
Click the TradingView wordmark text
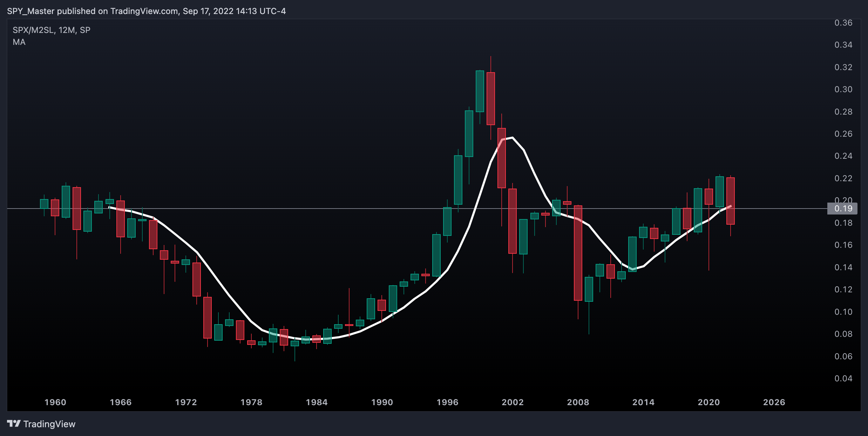coord(49,424)
